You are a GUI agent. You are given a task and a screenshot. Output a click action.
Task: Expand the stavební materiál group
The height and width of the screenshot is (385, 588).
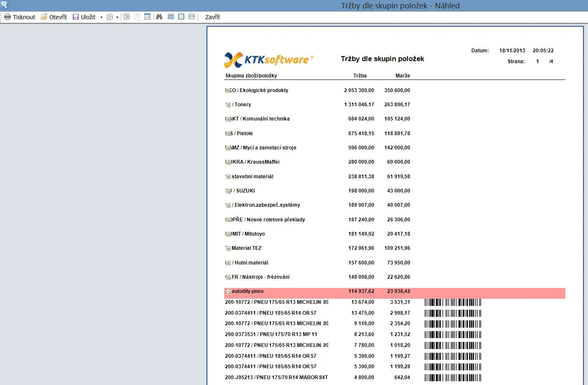pos(228,177)
